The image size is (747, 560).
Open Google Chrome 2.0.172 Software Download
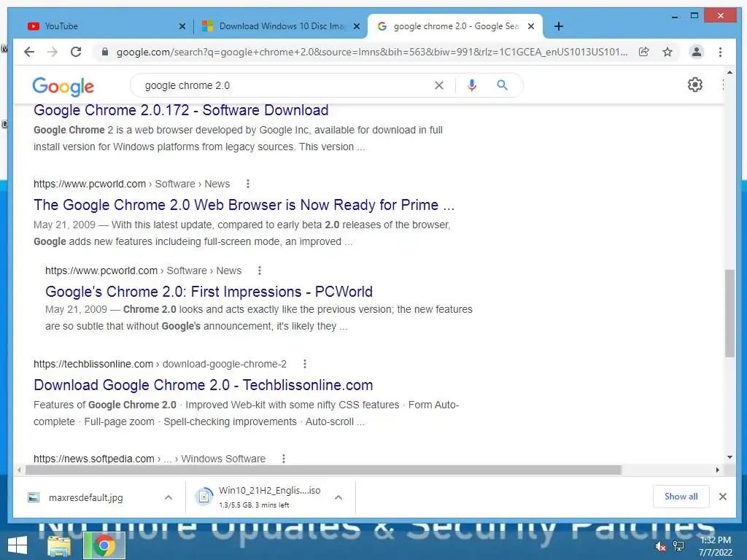tap(181, 110)
